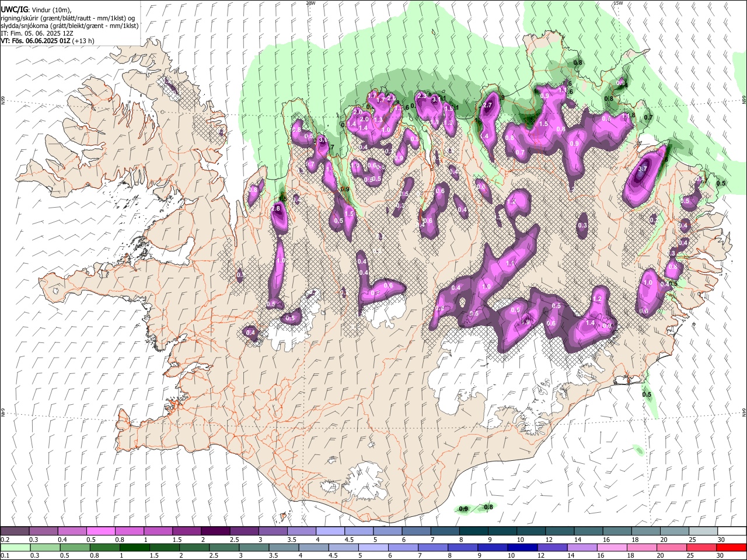The image size is (747, 560).
Task: Pick upper legend light grey swatch between 25 and 30
Action: [703, 531]
